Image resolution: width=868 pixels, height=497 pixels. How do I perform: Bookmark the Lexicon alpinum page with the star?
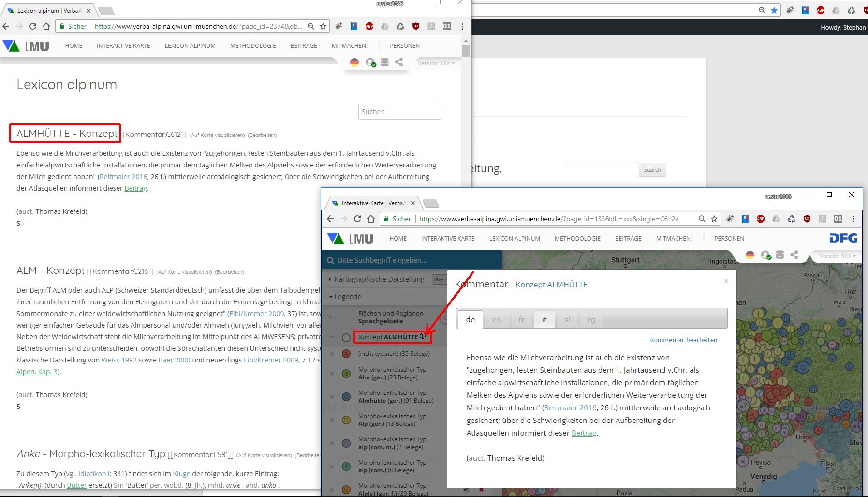point(323,26)
